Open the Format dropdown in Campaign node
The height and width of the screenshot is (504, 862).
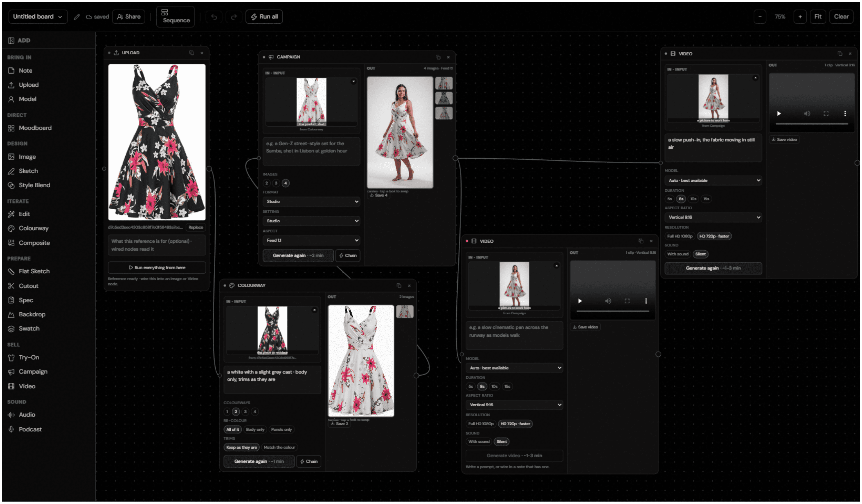(312, 202)
